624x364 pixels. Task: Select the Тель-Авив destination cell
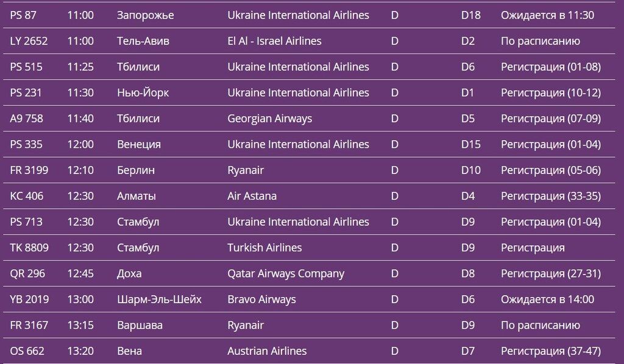[x=143, y=41]
